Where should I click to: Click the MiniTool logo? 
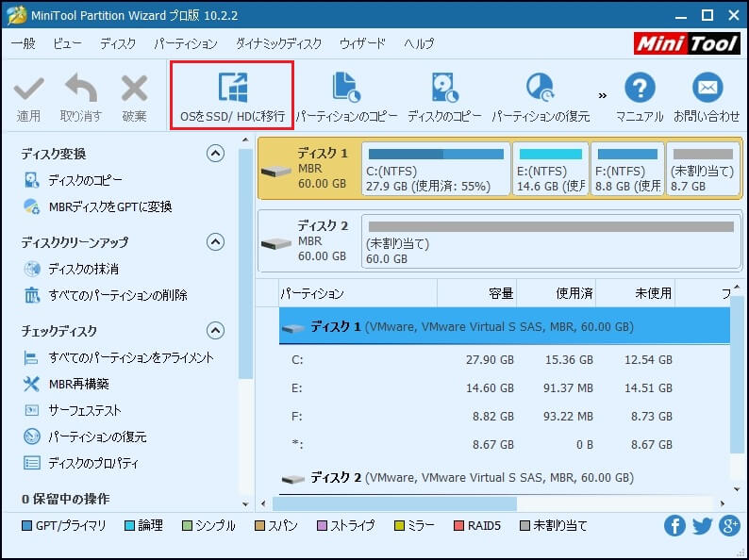click(687, 44)
